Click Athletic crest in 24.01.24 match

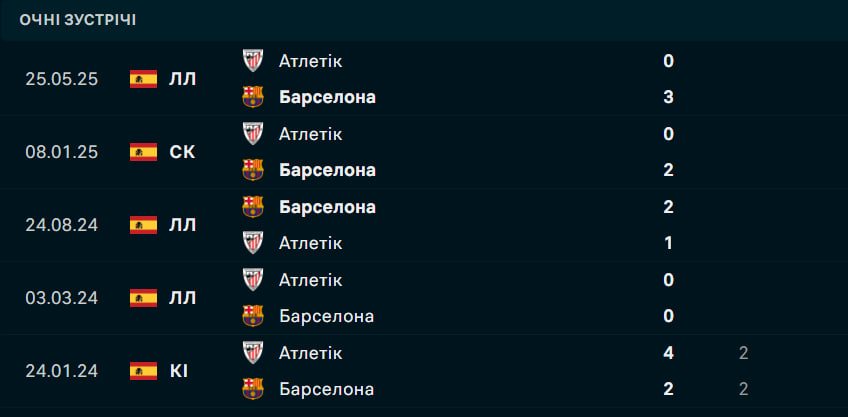pyautogui.click(x=254, y=353)
